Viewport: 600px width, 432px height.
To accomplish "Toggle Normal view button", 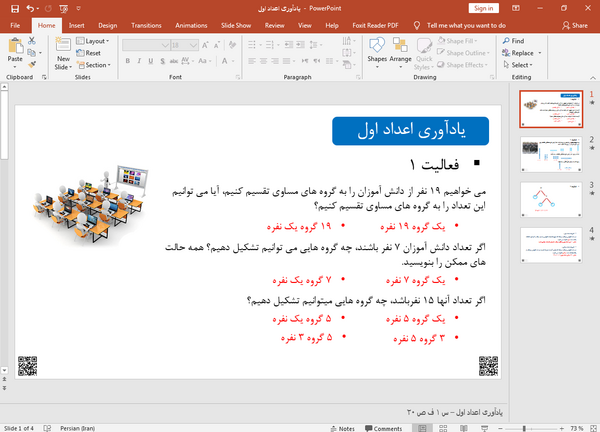I will click(x=422, y=428).
